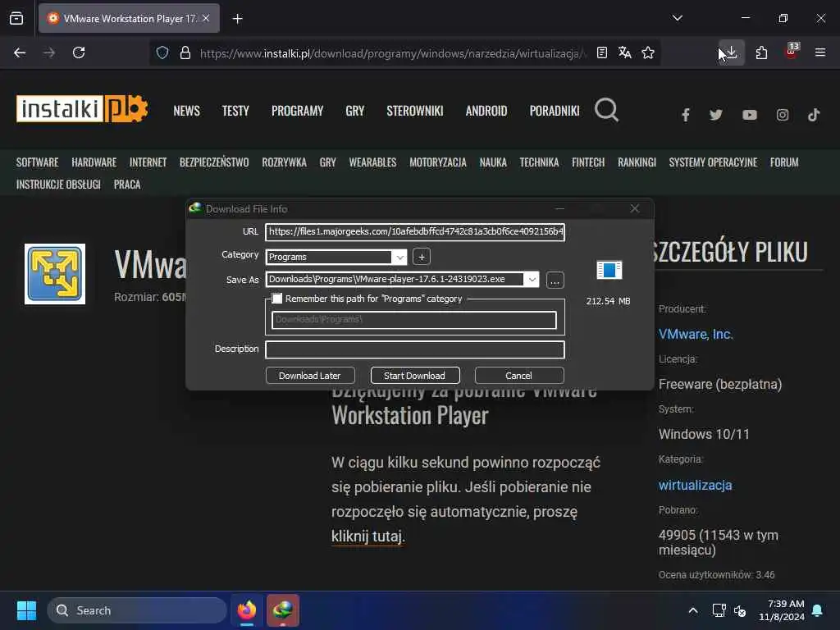The image size is (840, 630).
Task: Open Firefox from the taskbar
Action: [247, 610]
